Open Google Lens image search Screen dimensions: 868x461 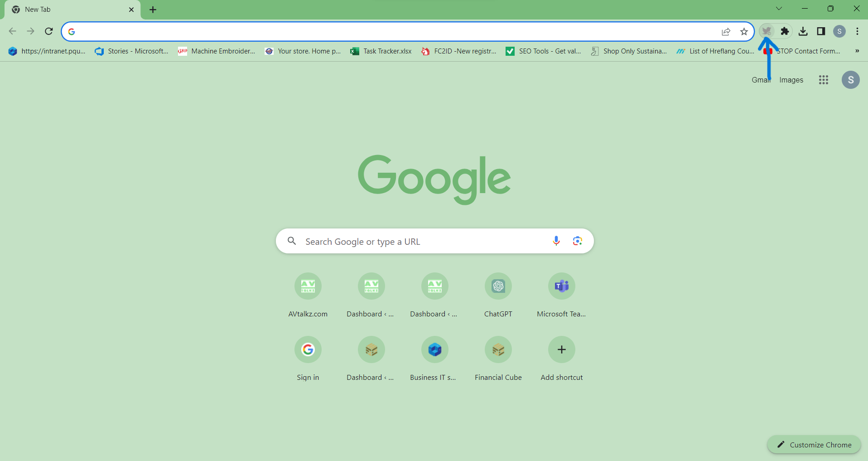pos(577,241)
